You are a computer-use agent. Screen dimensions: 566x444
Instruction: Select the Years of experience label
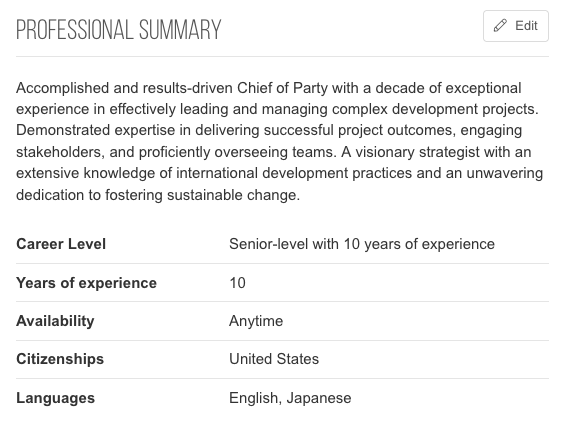point(87,283)
